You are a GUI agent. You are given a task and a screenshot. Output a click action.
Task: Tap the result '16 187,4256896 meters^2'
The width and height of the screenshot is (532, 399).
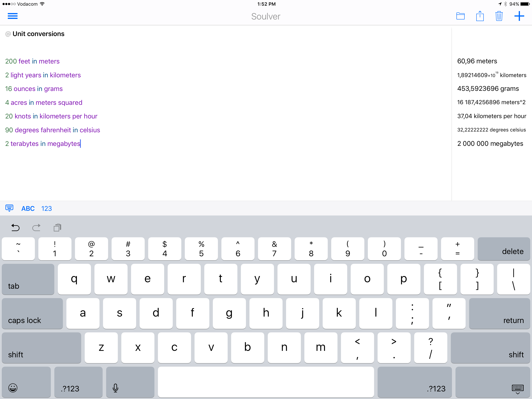pos(491,102)
